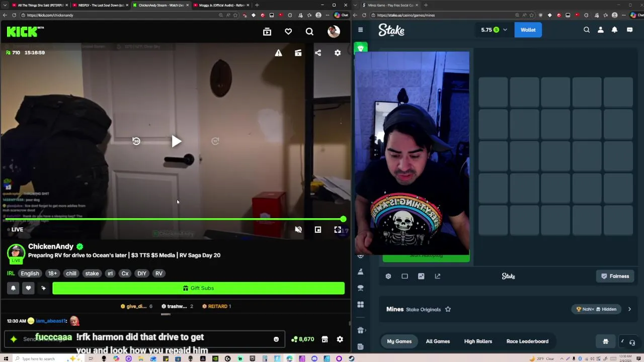This screenshot has width=644, height=362.
Task: Open the emoji picker in chat
Action: point(276,339)
